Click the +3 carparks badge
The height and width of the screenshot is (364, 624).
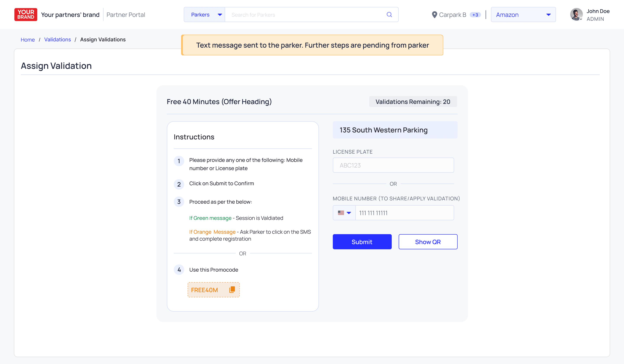(475, 15)
